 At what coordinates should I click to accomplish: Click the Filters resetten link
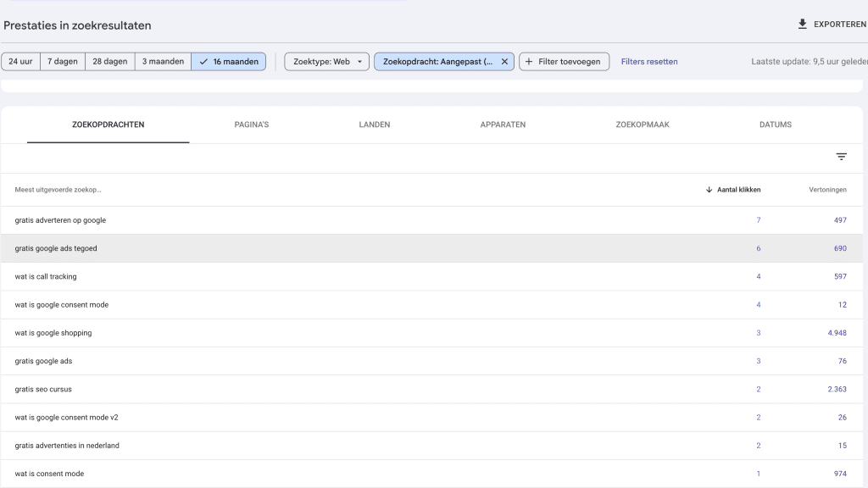click(649, 61)
